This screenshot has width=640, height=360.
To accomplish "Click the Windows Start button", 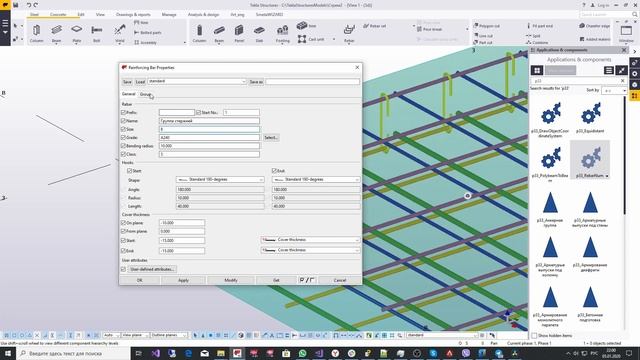I will pyautogui.click(x=7, y=353).
